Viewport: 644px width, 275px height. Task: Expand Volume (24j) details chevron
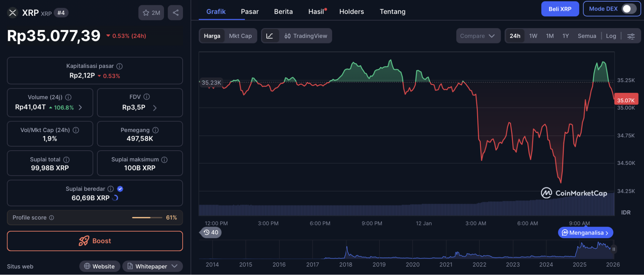[x=81, y=108]
